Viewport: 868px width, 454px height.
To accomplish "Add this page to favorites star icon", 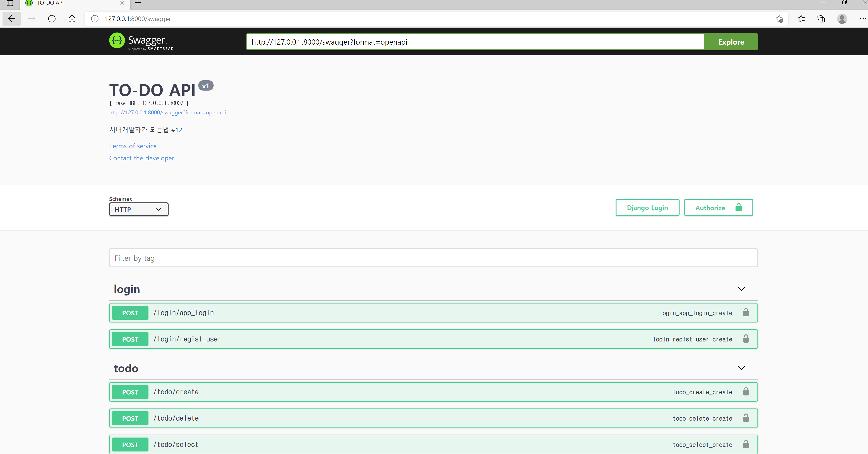I will [x=779, y=19].
